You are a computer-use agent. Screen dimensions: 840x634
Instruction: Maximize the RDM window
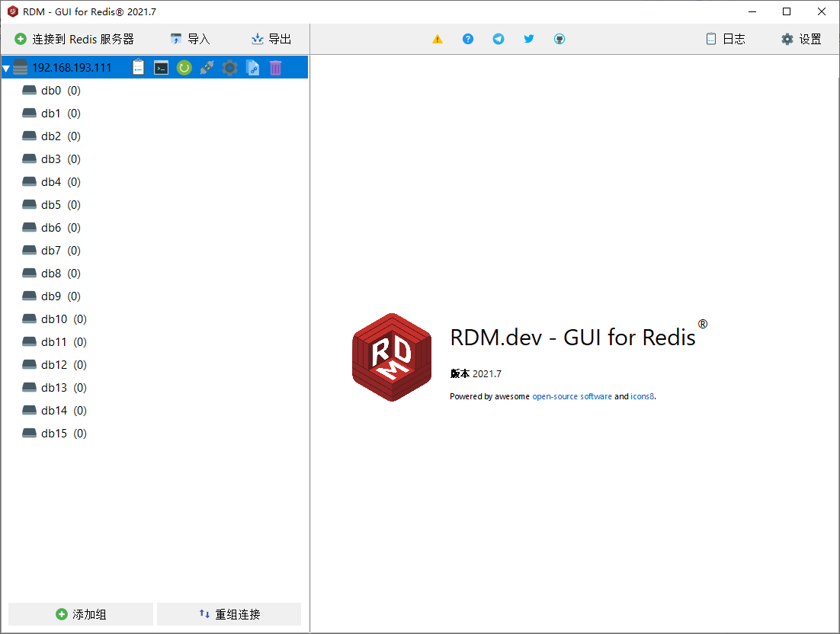tap(787, 11)
